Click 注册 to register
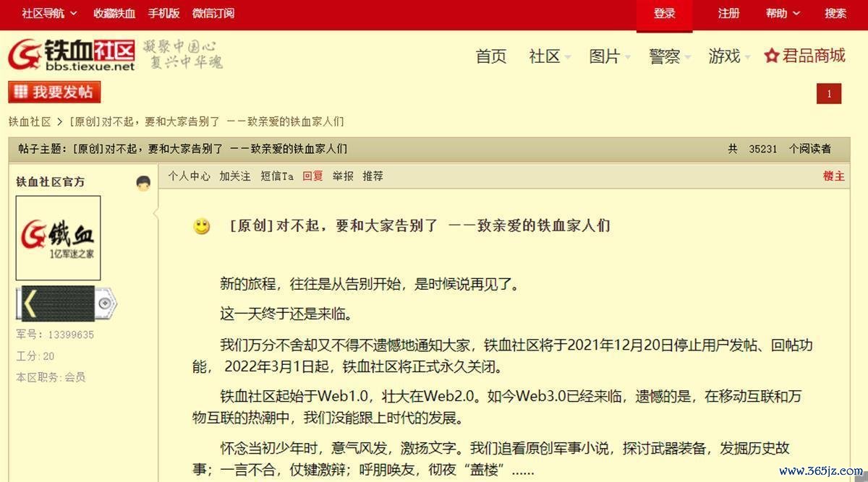Viewport: 868px width, 482px height. (728, 13)
